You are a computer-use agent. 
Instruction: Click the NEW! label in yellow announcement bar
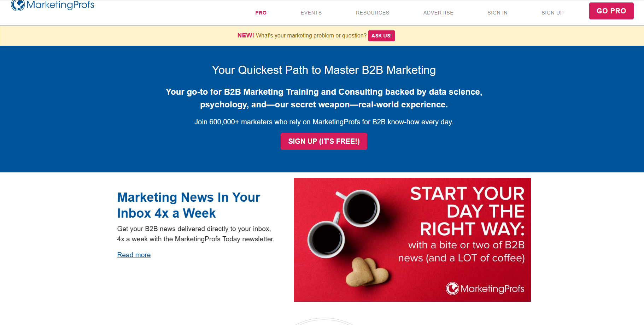coord(246,35)
